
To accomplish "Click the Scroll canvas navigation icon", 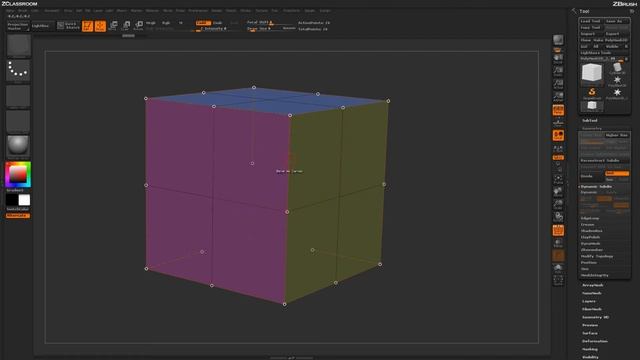I will pyautogui.click(x=558, y=59).
